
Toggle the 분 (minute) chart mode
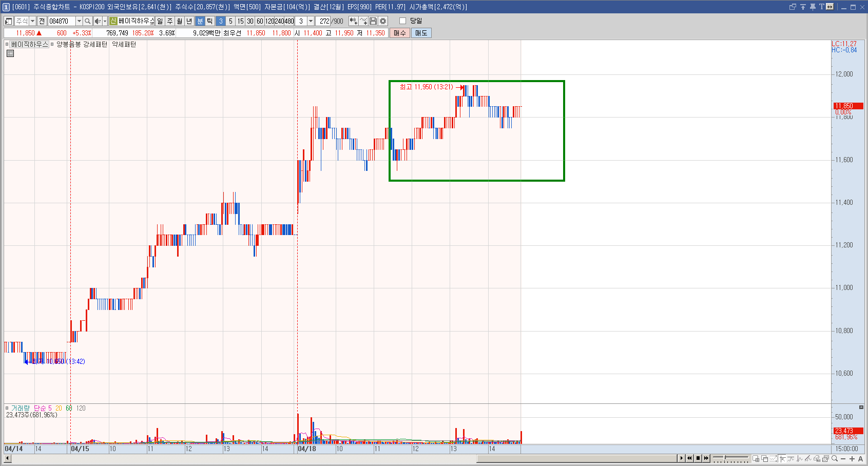(200, 21)
